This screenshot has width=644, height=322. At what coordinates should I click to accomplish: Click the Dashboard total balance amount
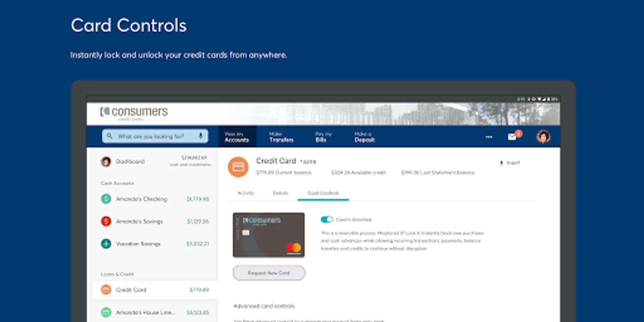(194, 158)
